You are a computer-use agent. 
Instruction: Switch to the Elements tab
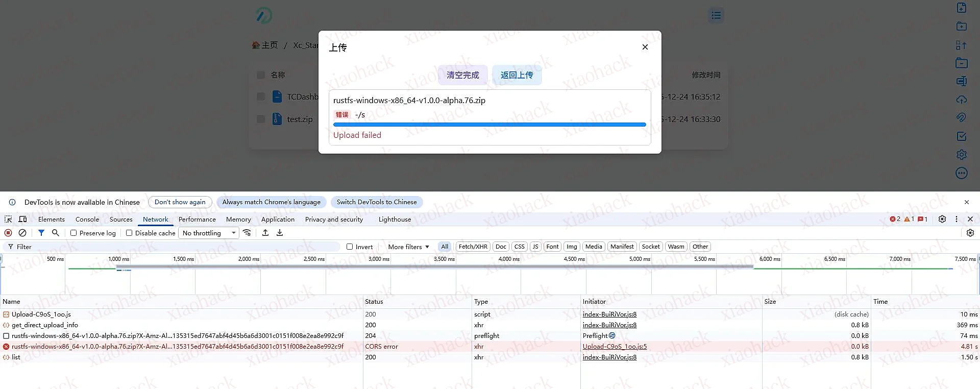52,219
